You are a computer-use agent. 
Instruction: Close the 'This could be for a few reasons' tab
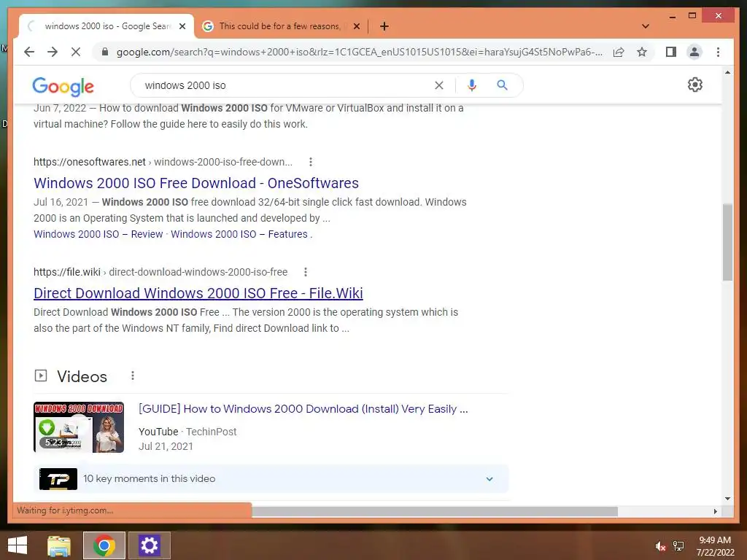[356, 26]
